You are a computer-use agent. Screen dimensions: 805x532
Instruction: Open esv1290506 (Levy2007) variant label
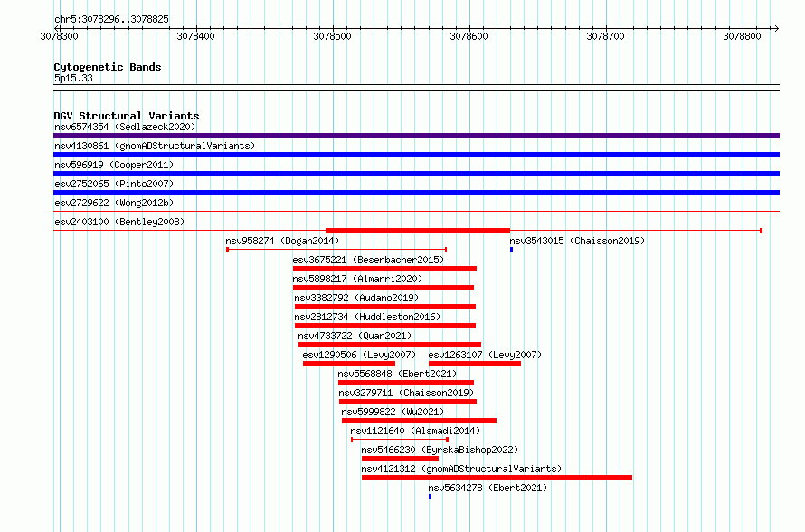[x=359, y=355]
